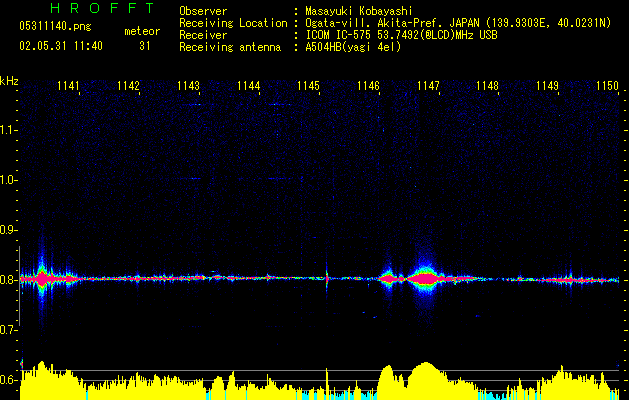
Task: Click the 1149 time axis marker
Action: 548,86
